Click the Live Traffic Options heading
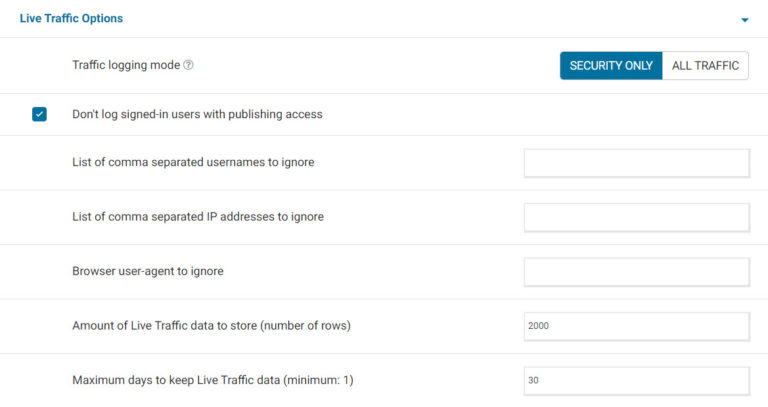This screenshot has height=407, width=768. click(x=71, y=18)
